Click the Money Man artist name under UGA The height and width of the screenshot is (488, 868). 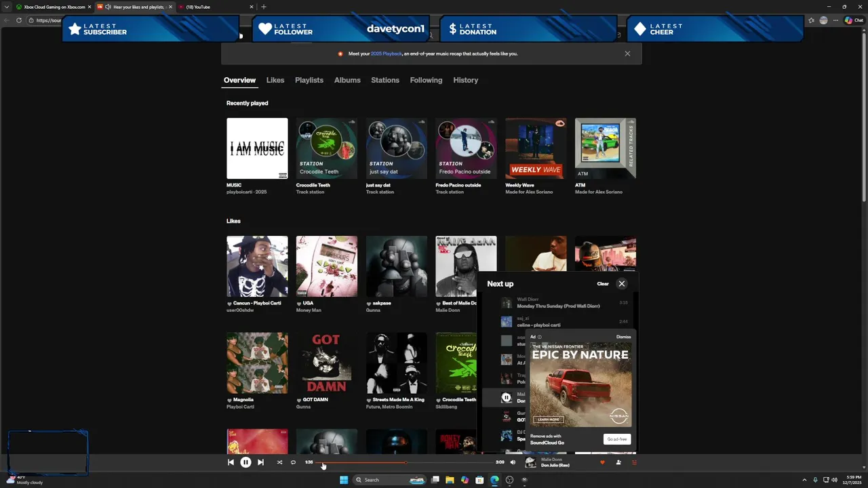[x=309, y=310]
